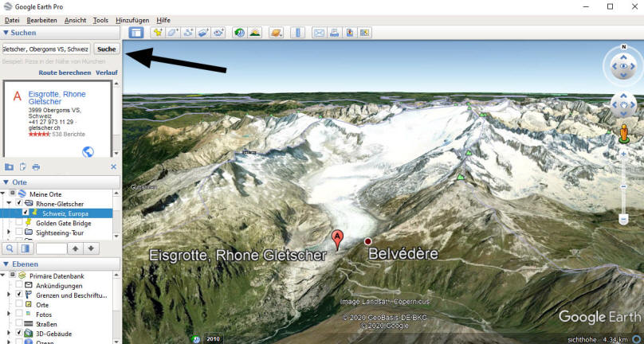Open the planet switcher toolbar icon

pos(276,33)
